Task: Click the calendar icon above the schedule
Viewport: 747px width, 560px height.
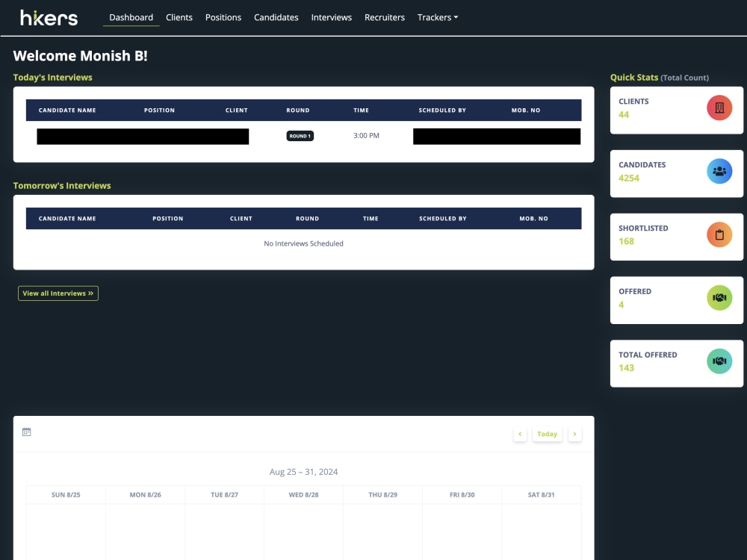Action: pyautogui.click(x=27, y=432)
